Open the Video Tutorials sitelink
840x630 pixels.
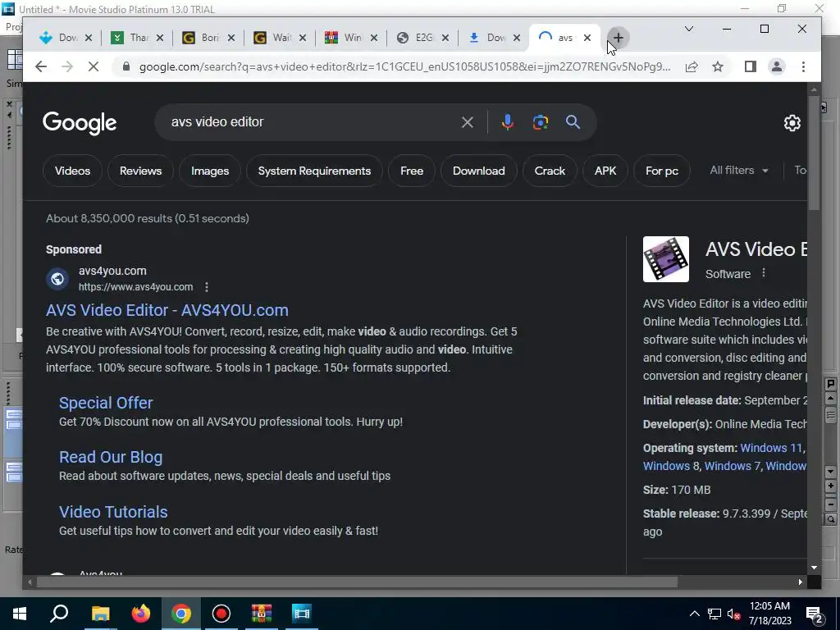pyautogui.click(x=113, y=512)
